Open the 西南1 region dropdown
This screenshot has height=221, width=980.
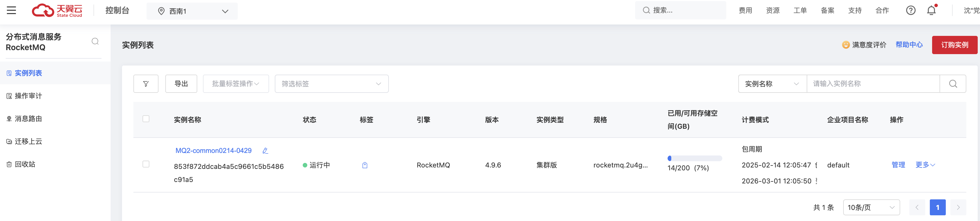(x=192, y=11)
